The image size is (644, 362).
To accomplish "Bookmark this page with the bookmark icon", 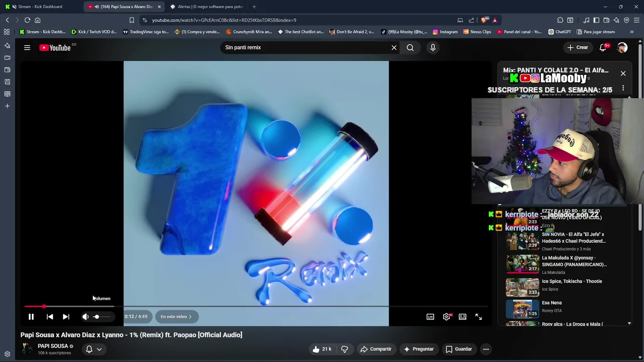I will [x=132, y=20].
